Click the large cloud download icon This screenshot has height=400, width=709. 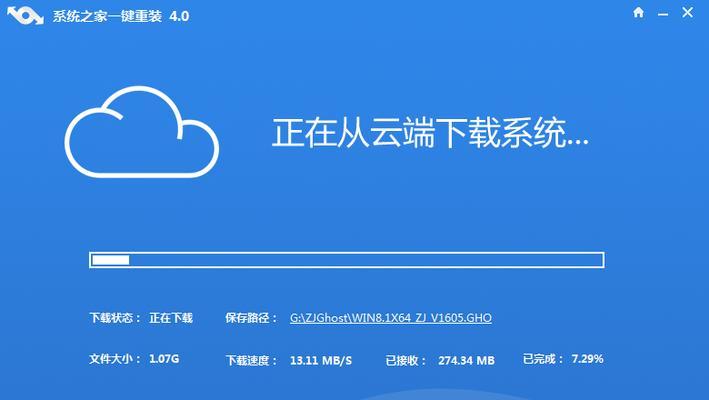142,132
